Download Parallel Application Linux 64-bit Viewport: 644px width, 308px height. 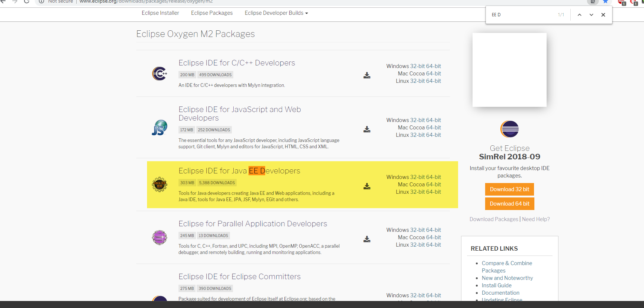click(x=434, y=245)
